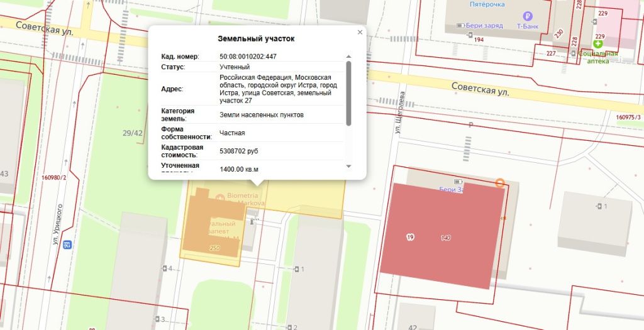Click the Т-Банк ruble icon
The height and width of the screenshot is (330, 644).
527,16
